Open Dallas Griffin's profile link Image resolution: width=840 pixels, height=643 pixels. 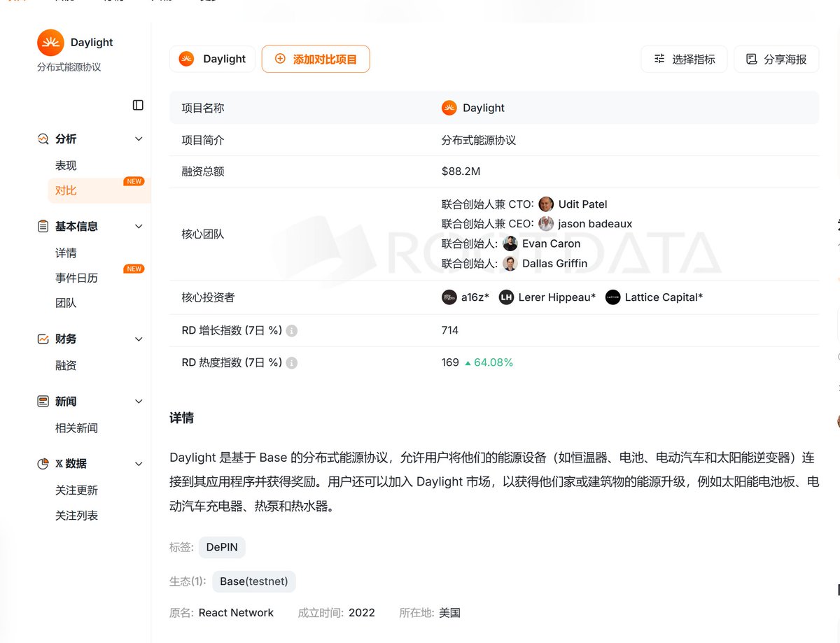(555, 263)
